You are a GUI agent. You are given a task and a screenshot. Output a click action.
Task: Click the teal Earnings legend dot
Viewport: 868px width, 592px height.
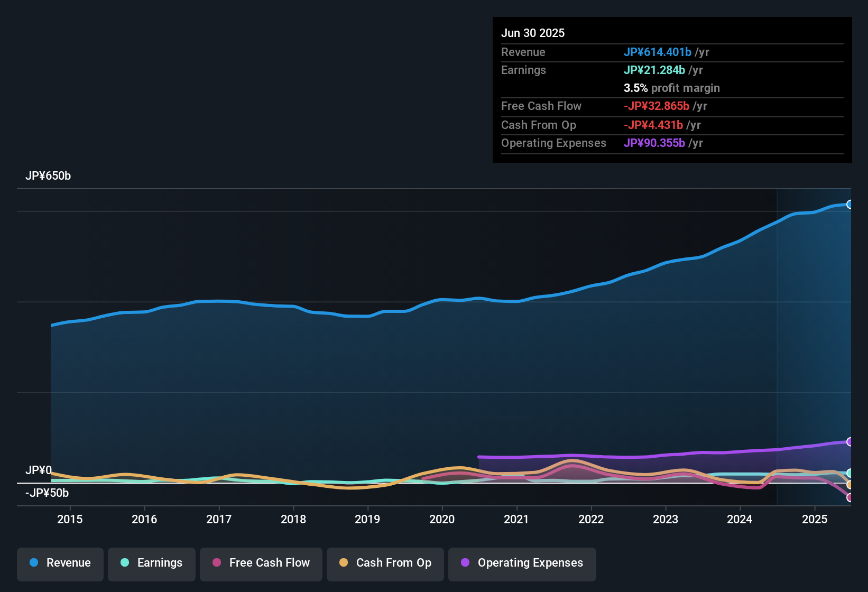125,563
